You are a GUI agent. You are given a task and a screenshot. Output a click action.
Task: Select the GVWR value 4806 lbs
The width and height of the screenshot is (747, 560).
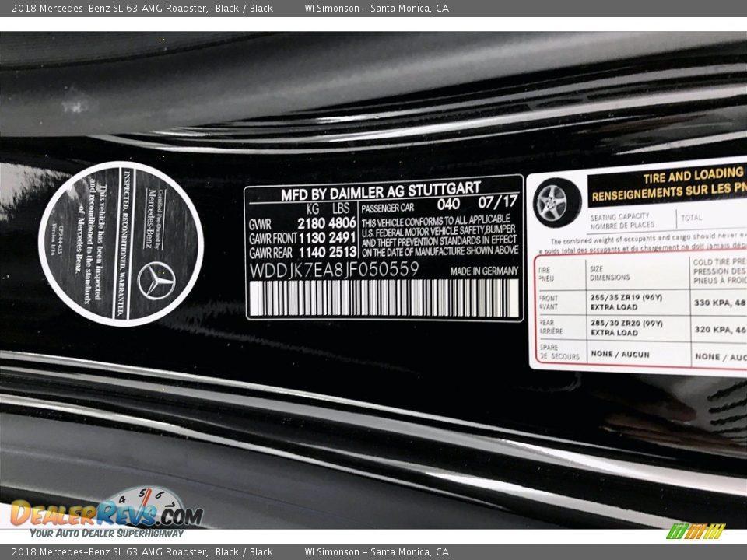pos(342,223)
